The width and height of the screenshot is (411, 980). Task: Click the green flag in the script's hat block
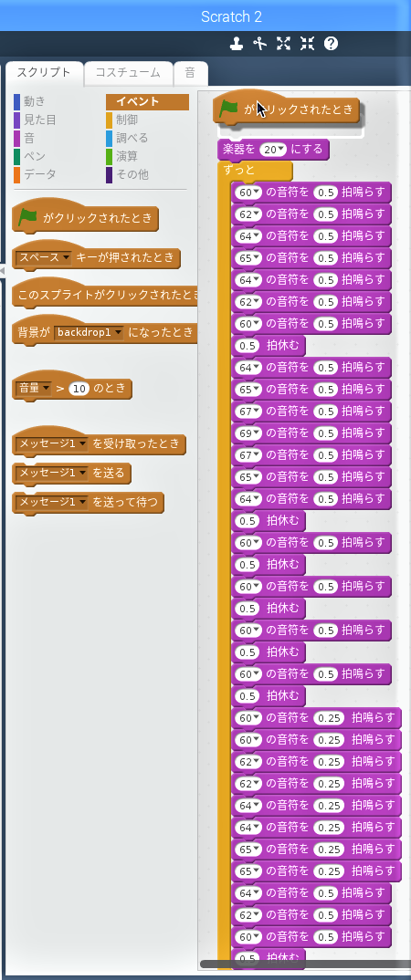(x=229, y=109)
